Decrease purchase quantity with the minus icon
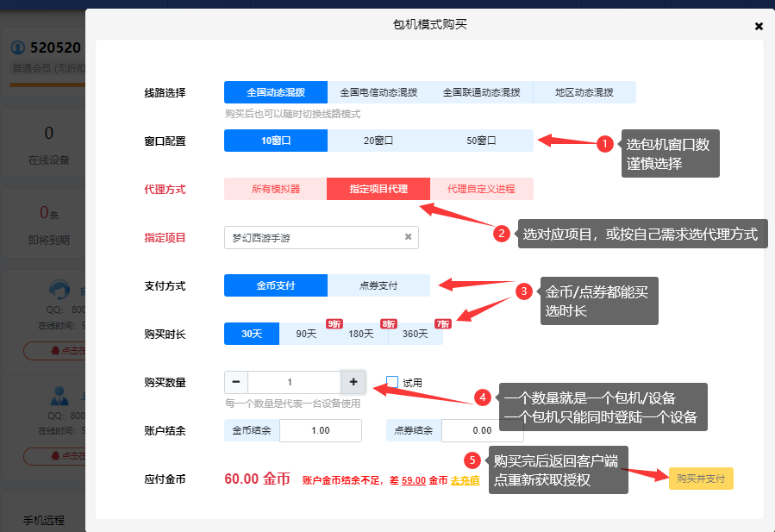 click(234, 381)
